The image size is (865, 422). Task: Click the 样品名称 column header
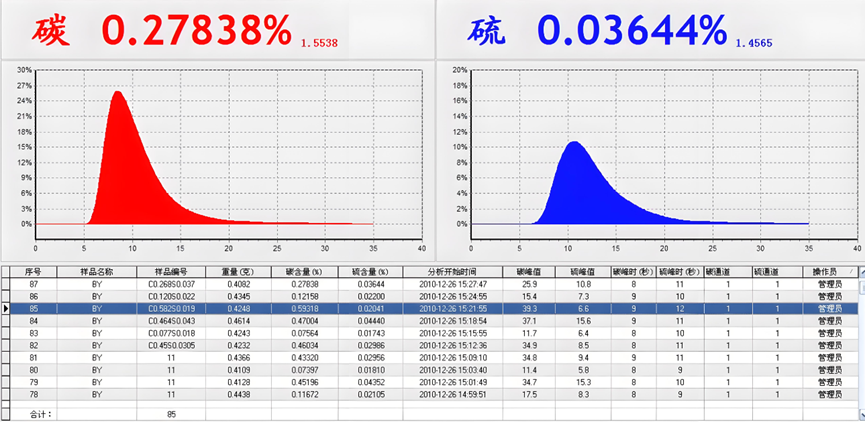[x=96, y=271]
